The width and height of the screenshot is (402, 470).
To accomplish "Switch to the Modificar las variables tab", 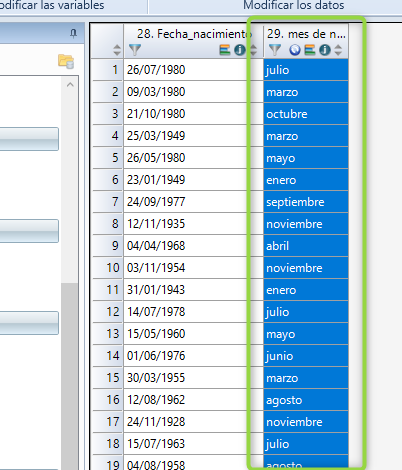I will tap(52, 5).
